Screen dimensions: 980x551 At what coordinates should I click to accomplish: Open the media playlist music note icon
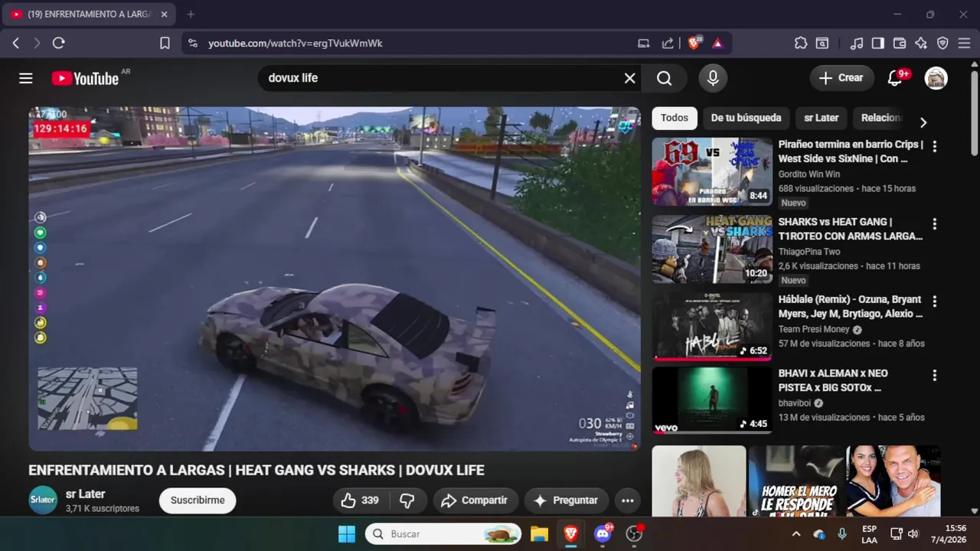click(857, 44)
